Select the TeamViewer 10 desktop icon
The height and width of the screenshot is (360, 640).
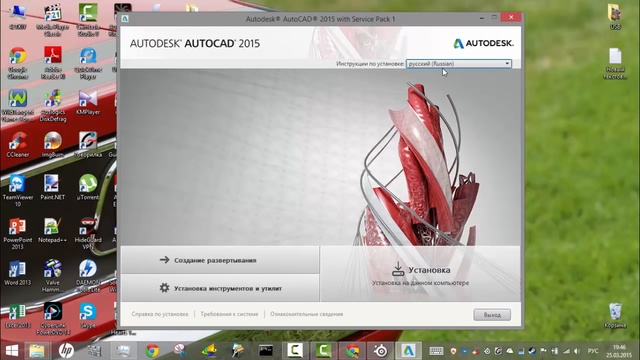[x=18, y=190]
